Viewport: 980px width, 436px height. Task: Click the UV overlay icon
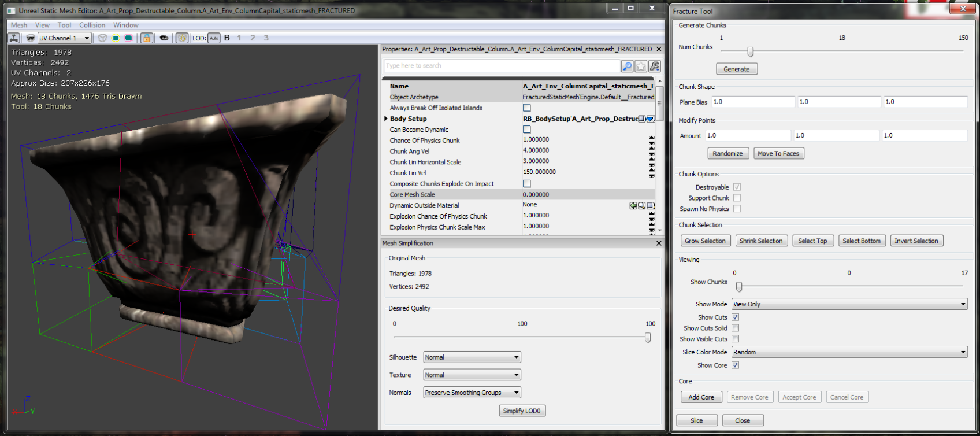click(x=30, y=38)
